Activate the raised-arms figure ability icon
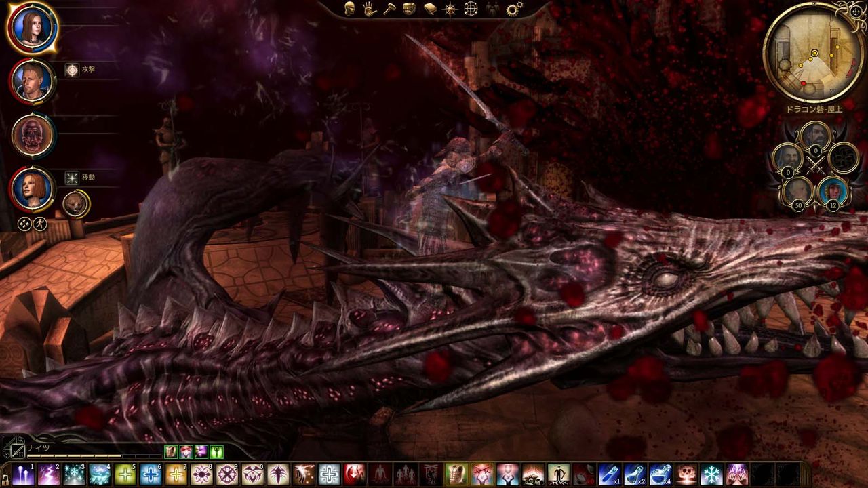 tap(507, 474)
